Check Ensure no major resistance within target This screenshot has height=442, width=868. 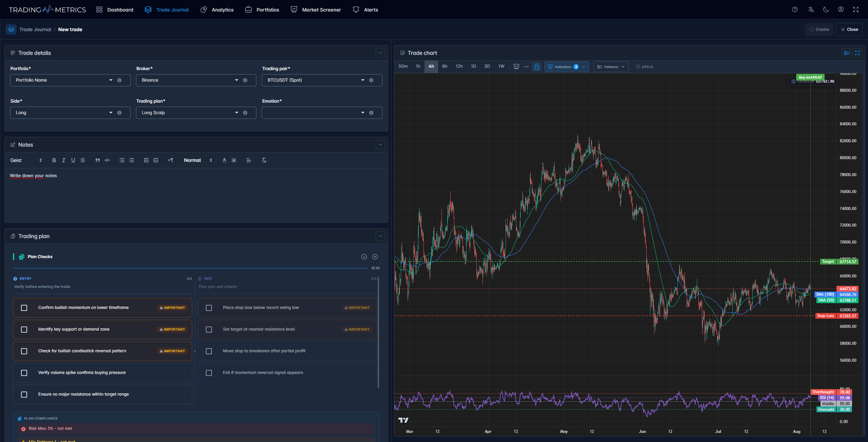pyautogui.click(x=24, y=395)
